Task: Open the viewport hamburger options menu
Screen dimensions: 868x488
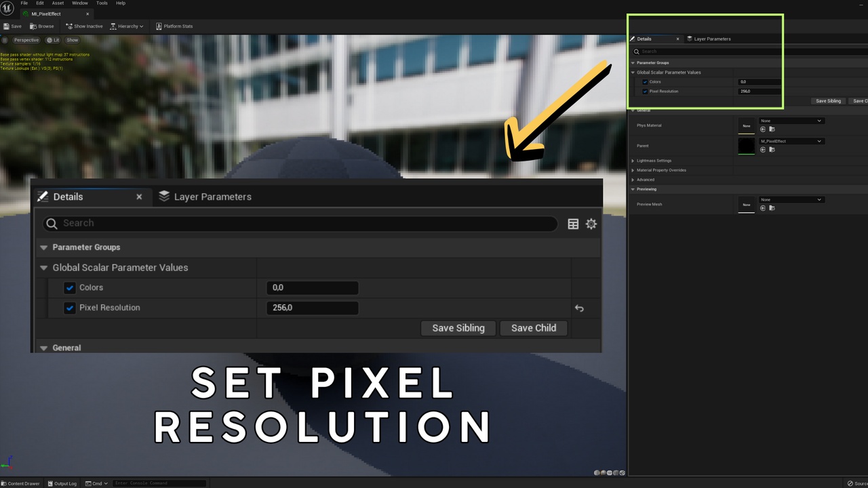Action: pyautogui.click(x=5, y=40)
